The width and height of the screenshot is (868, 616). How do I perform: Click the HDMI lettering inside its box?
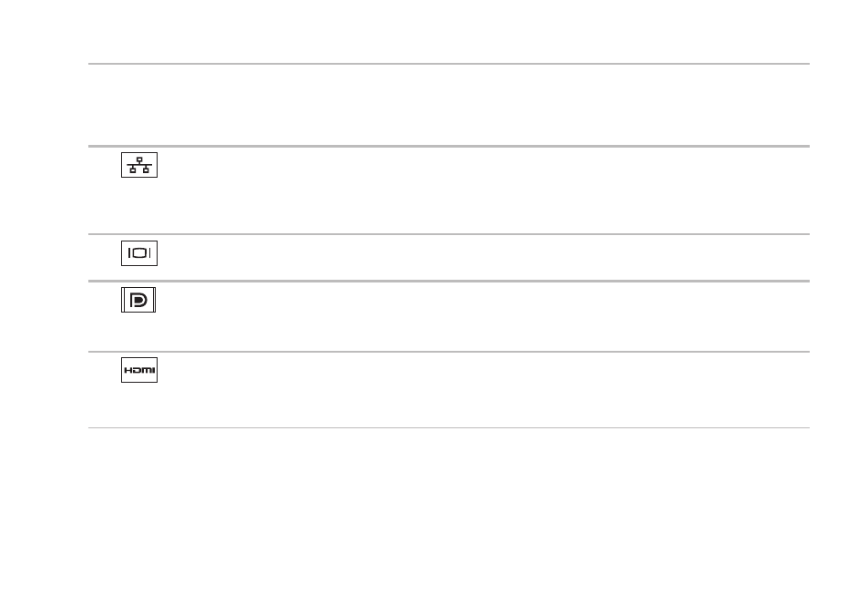139,370
